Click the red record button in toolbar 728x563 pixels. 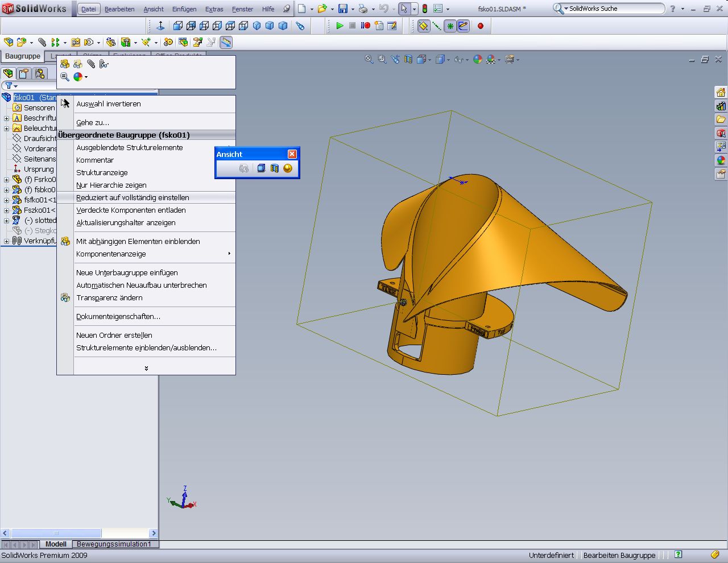pyautogui.click(x=481, y=26)
